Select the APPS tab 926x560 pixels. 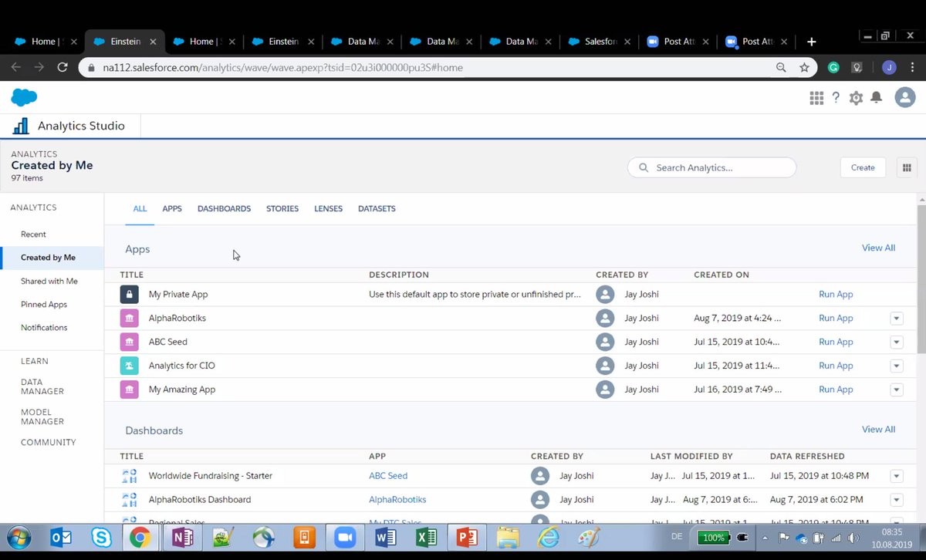[x=172, y=209]
